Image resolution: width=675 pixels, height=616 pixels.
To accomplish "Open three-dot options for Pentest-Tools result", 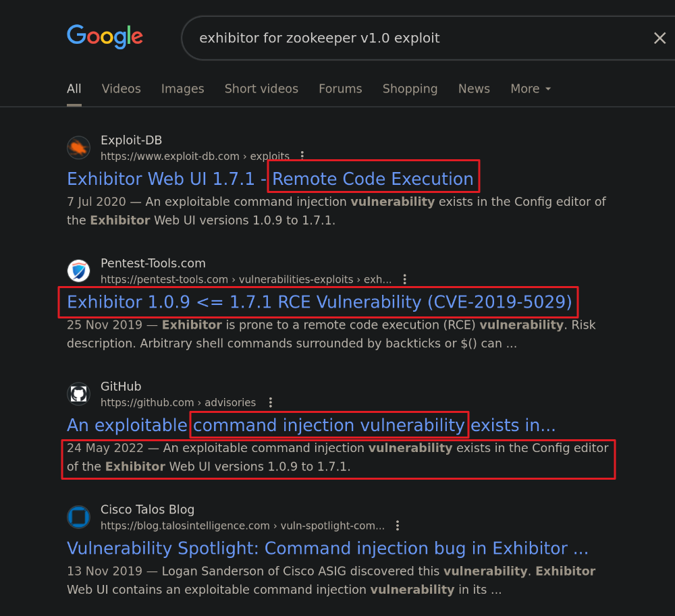I will tap(404, 279).
